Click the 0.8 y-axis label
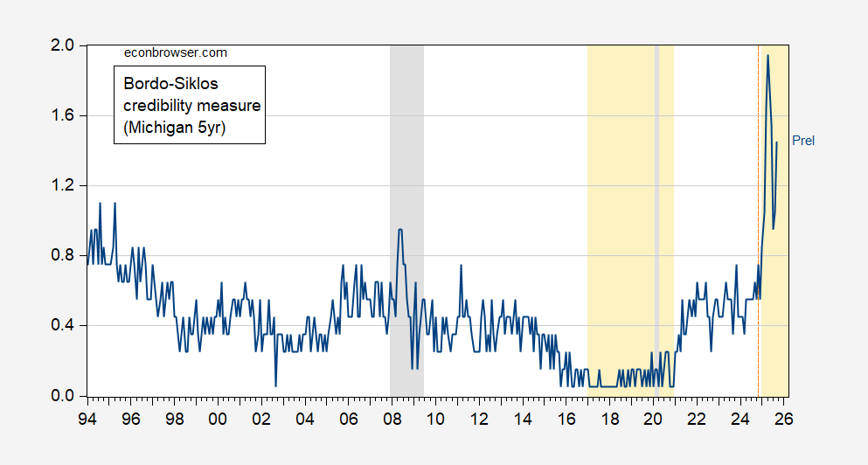This screenshot has width=868, height=465. (65, 256)
